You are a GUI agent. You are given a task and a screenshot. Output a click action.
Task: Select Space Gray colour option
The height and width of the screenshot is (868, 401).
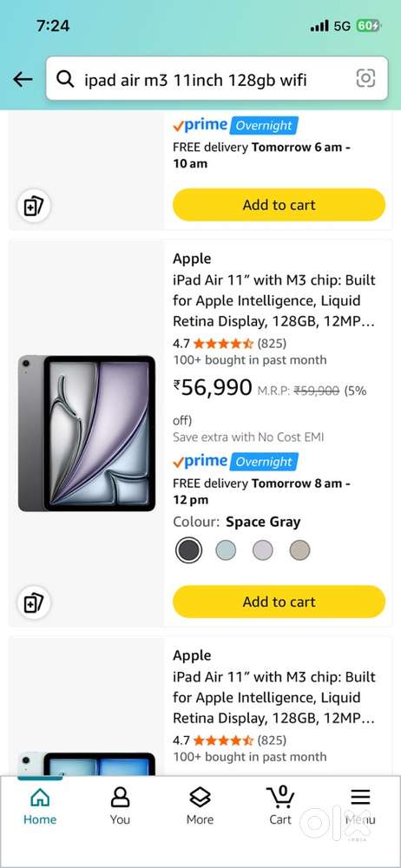189,550
